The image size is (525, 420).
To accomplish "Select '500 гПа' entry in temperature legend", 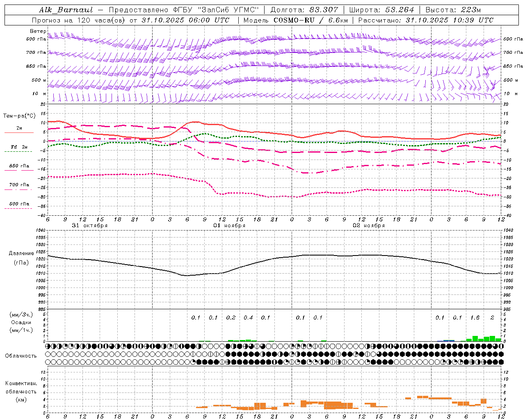I will 19,204.
